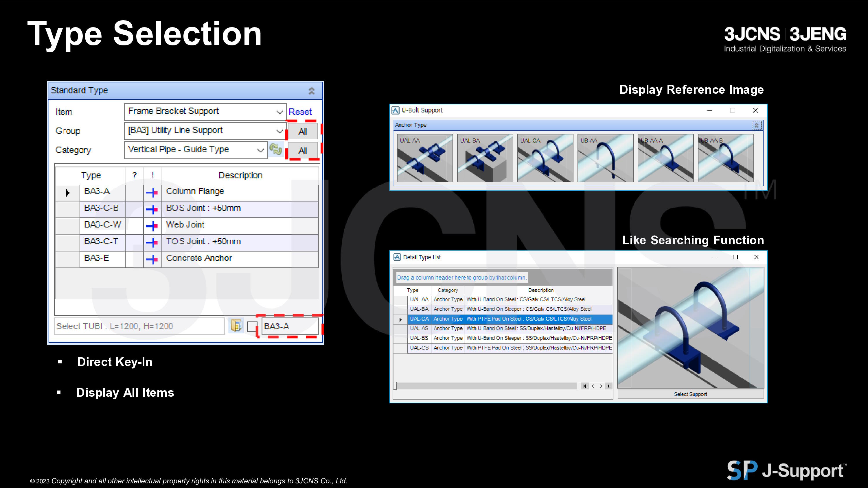Viewport: 868px width, 488px height.
Task: Select the UAL-AS row in Detail Type List
Action: pyautogui.click(x=503, y=328)
